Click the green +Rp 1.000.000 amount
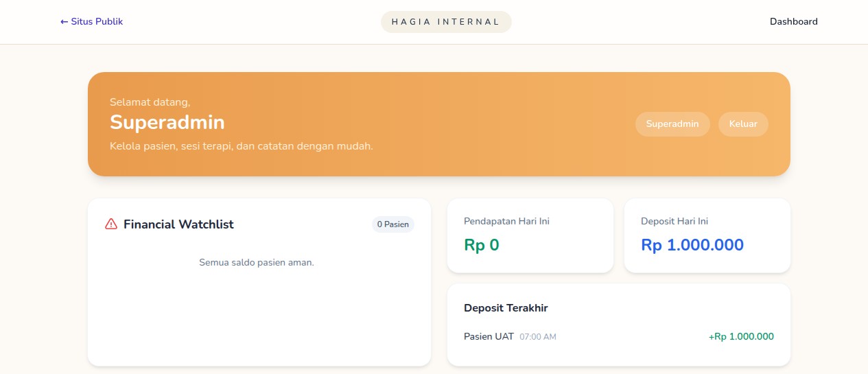This screenshot has width=868, height=374. (741, 336)
